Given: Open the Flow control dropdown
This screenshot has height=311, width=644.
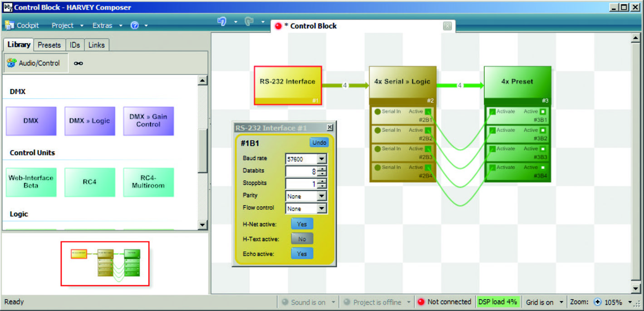Looking at the screenshot, I should coord(322,208).
